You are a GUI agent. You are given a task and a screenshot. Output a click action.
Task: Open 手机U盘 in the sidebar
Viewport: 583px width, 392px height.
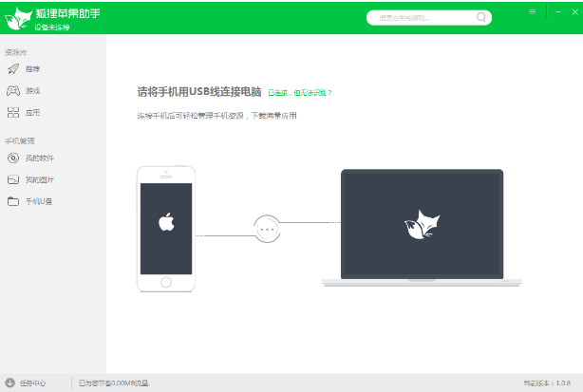coord(39,201)
